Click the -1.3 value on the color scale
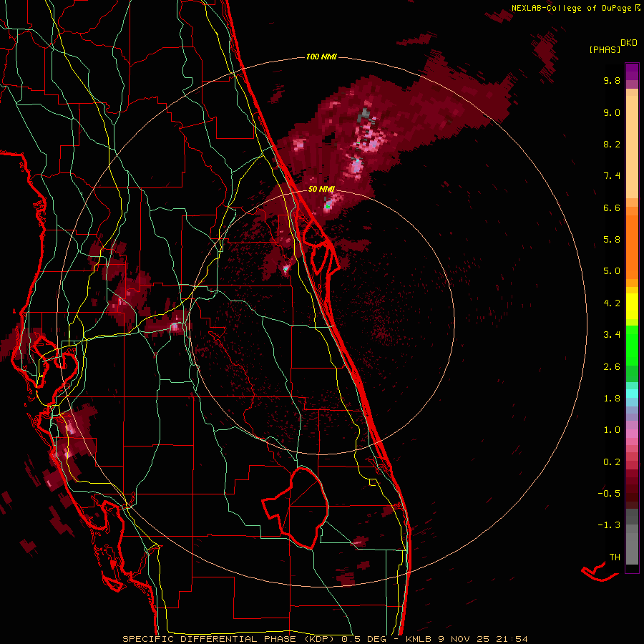Image resolution: width=644 pixels, height=644 pixels. [x=609, y=525]
